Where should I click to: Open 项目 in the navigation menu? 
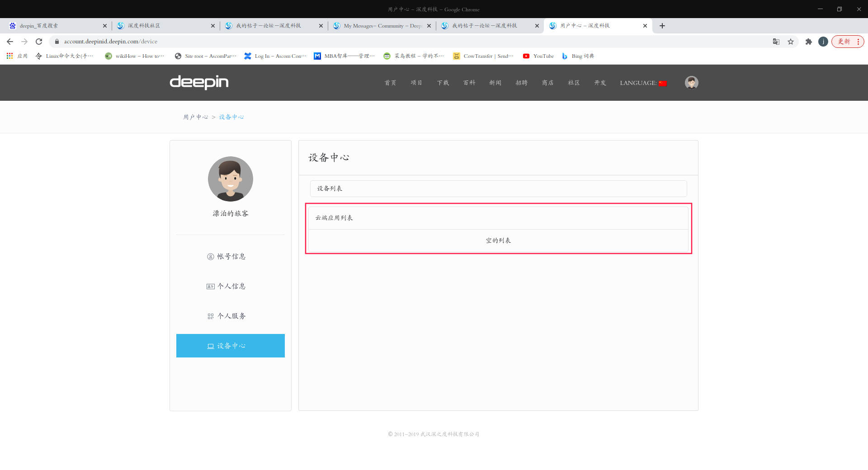pos(417,83)
